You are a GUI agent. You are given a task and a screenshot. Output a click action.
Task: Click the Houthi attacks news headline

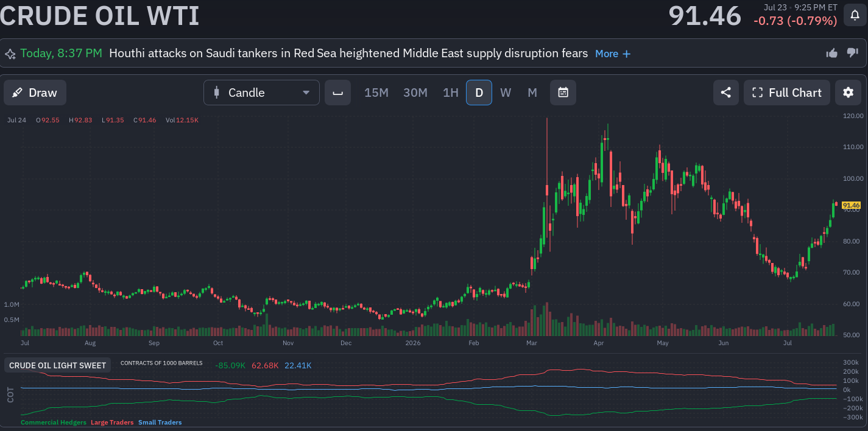tap(348, 54)
